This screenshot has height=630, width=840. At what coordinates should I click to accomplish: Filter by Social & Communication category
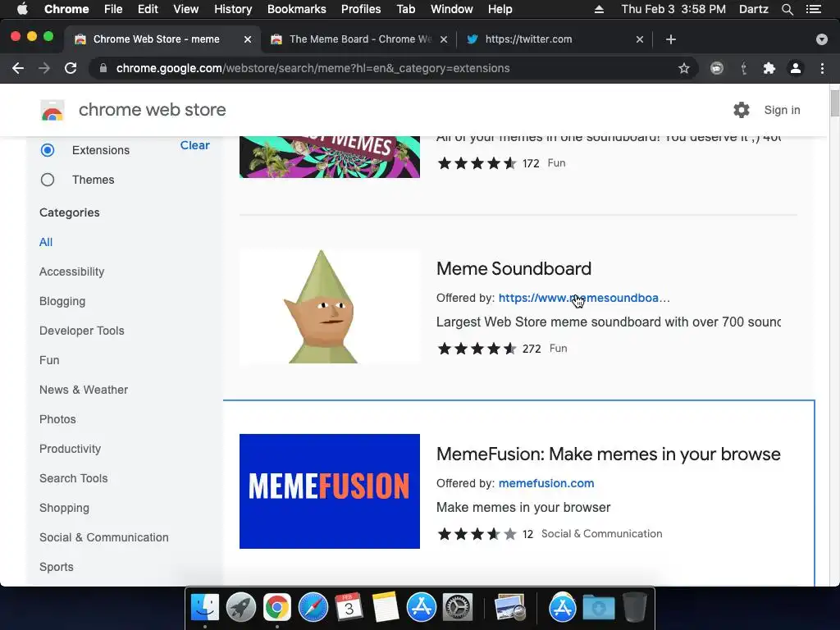tap(104, 536)
